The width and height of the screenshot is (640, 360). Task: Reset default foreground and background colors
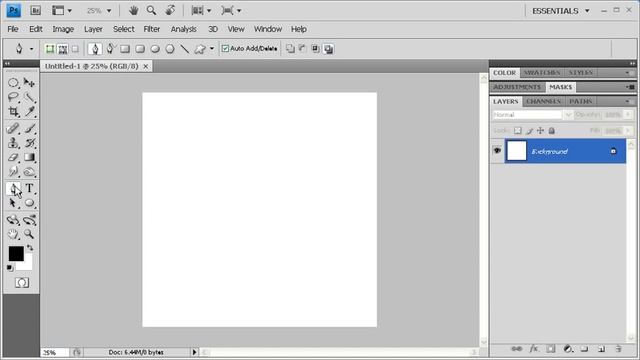click(10, 268)
